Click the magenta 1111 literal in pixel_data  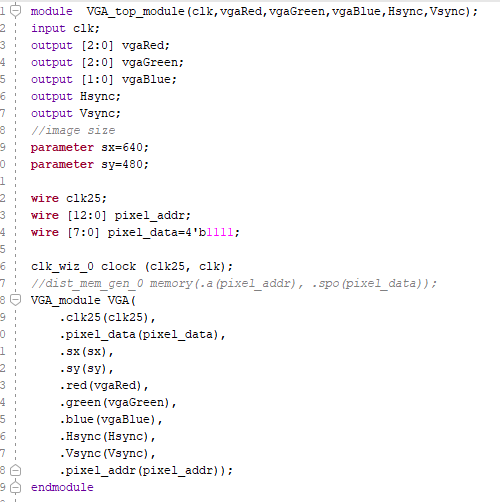coord(220,232)
